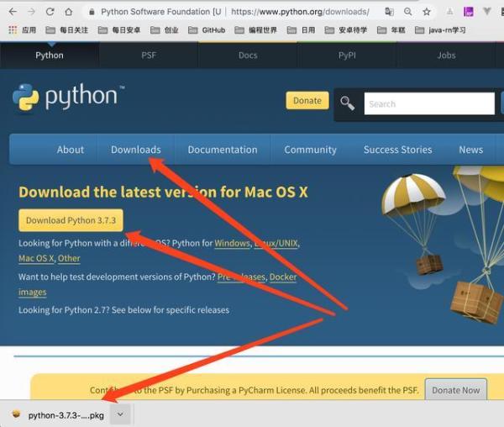Click the padlock security icon
Viewport: 504px width, 427px height.
[x=92, y=13]
